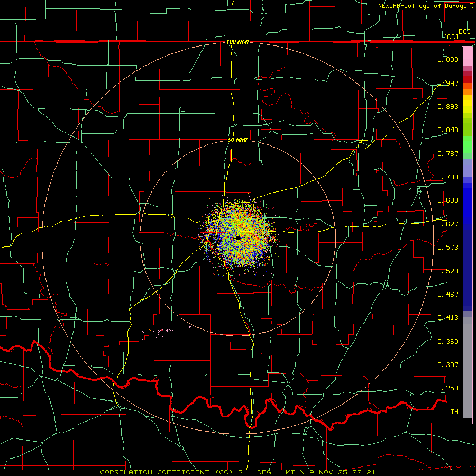476x476 pixels.
Task: Click the [CC] product label
Action: click(451, 36)
